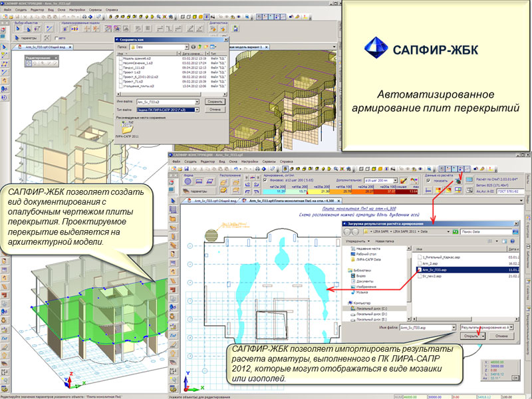Click the load calculation results icon beside показать
Screen dimensions: 532x399
pos(459,180)
